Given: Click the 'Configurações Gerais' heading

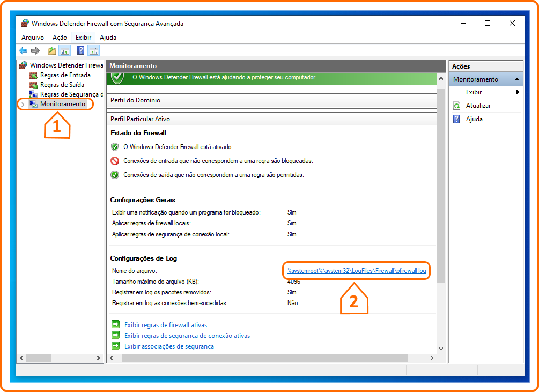Looking at the screenshot, I should [143, 200].
